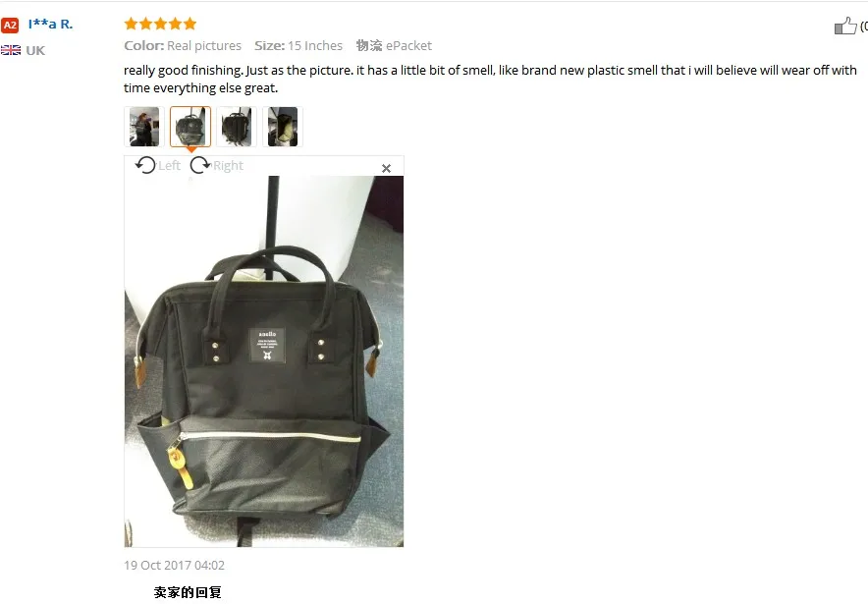Screen dimensions: 868x604
Task: Click the 'Left' rotate label
Action: click(170, 166)
